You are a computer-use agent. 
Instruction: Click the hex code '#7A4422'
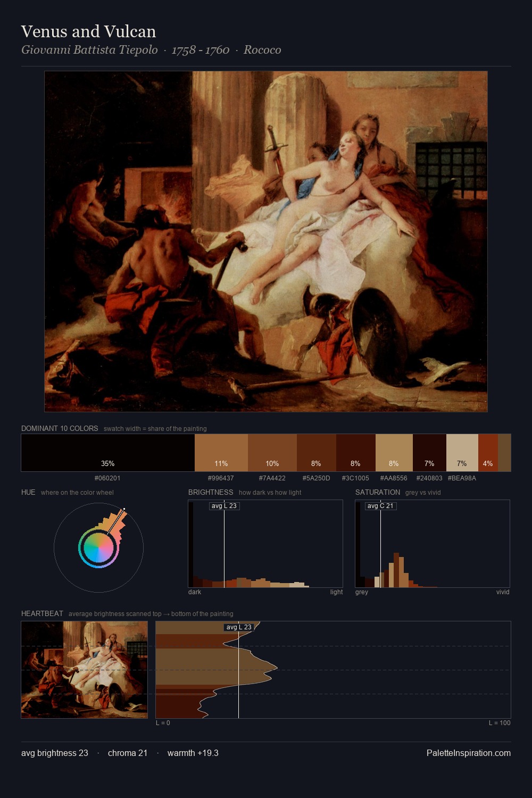click(x=272, y=478)
